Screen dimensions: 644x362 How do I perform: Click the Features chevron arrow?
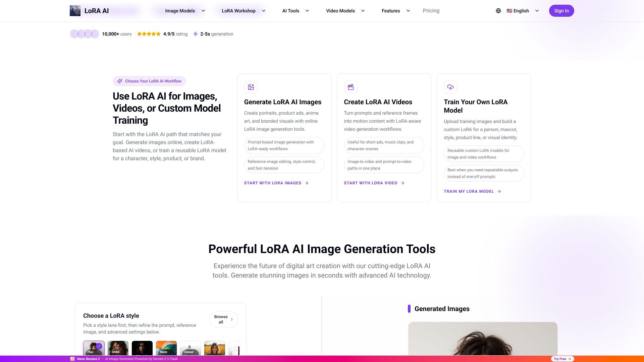(x=408, y=11)
